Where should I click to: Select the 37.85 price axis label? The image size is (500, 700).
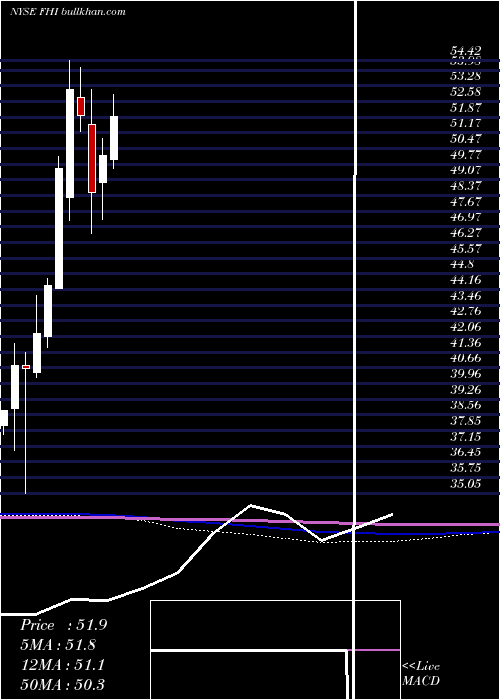(x=466, y=421)
